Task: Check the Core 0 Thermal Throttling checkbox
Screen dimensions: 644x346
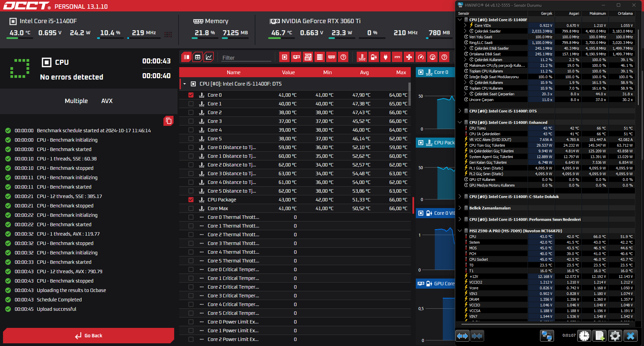Action: (x=191, y=217)
